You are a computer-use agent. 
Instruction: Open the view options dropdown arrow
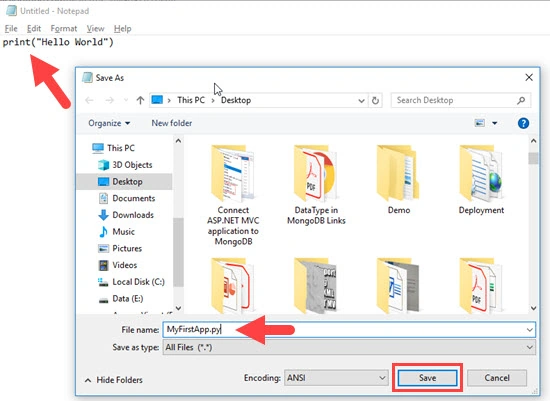tap(495, 123)
